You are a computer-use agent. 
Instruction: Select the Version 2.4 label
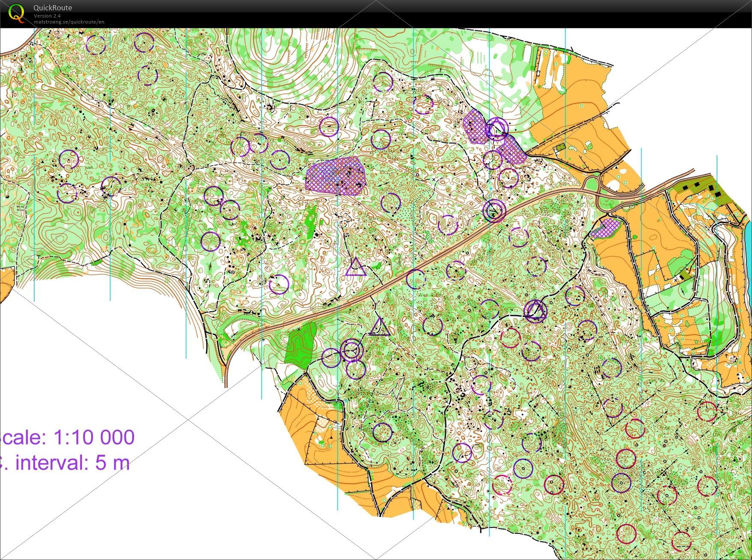click(47, 16)
